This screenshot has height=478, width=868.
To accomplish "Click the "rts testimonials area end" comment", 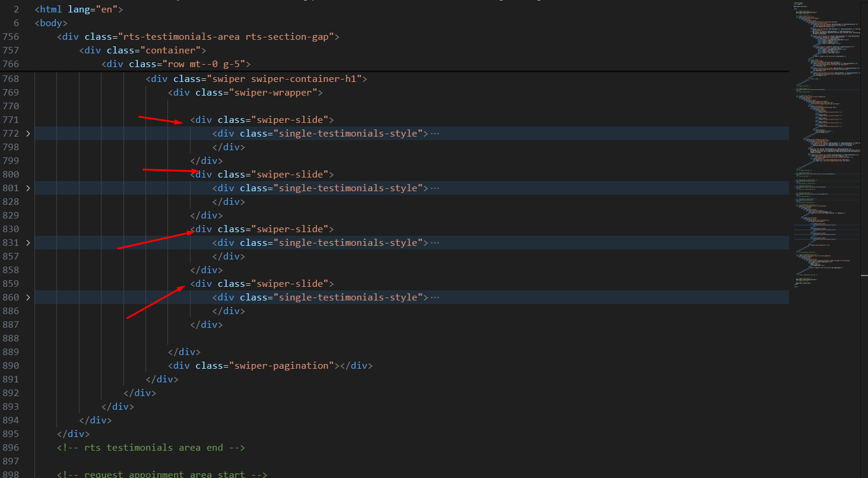I will tap(151, 448).
